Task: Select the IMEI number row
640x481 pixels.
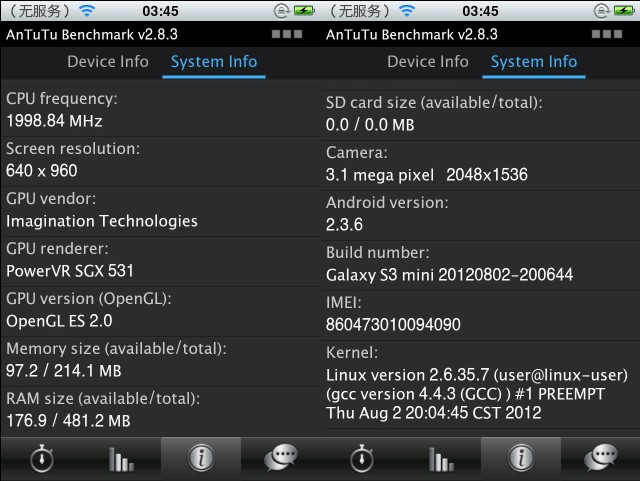Action: [x=480, y=314]
